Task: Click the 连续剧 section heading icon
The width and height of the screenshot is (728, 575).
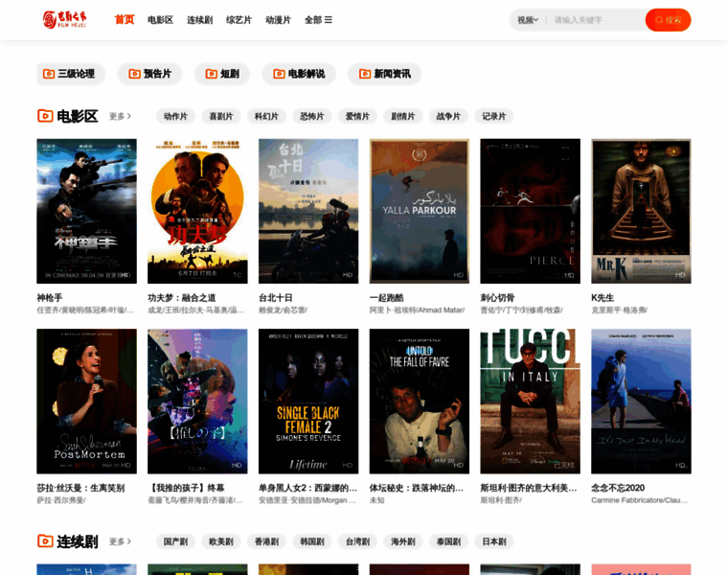Action: point(45,541)
